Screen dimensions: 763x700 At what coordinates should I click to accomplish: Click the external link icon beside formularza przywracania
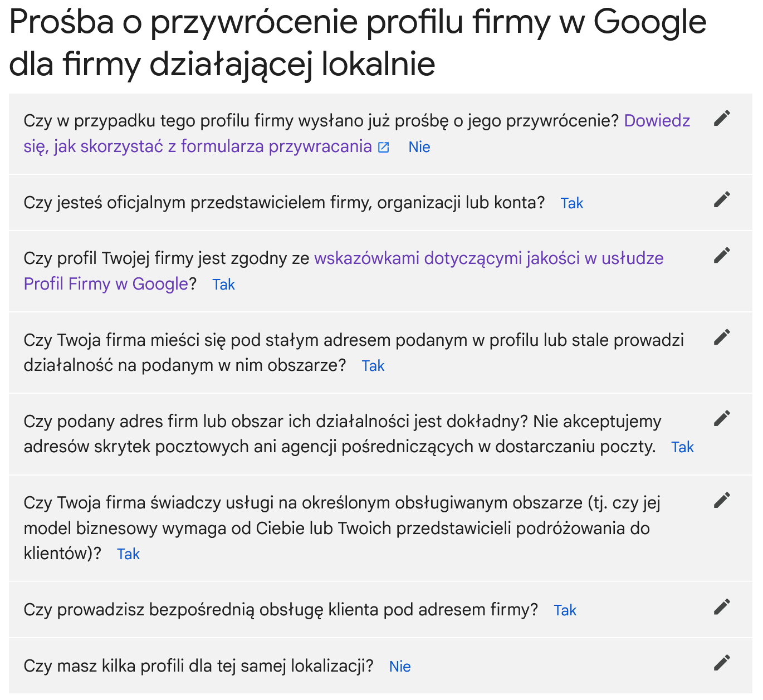pyautogui.click(x=383, y=148)
